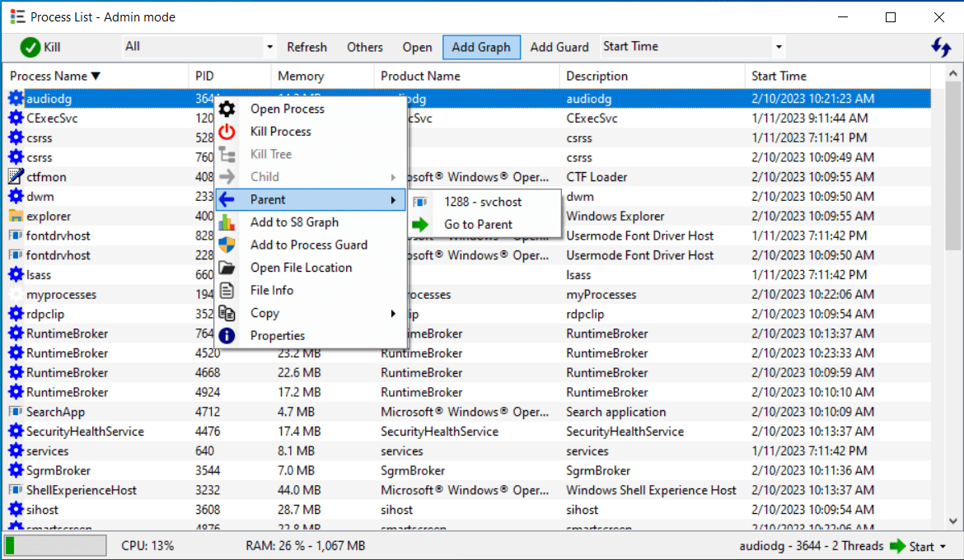The height and width of the screenshot is (560, 964).
Task: Expand the Copy submenu arrow
Action: 394,314
